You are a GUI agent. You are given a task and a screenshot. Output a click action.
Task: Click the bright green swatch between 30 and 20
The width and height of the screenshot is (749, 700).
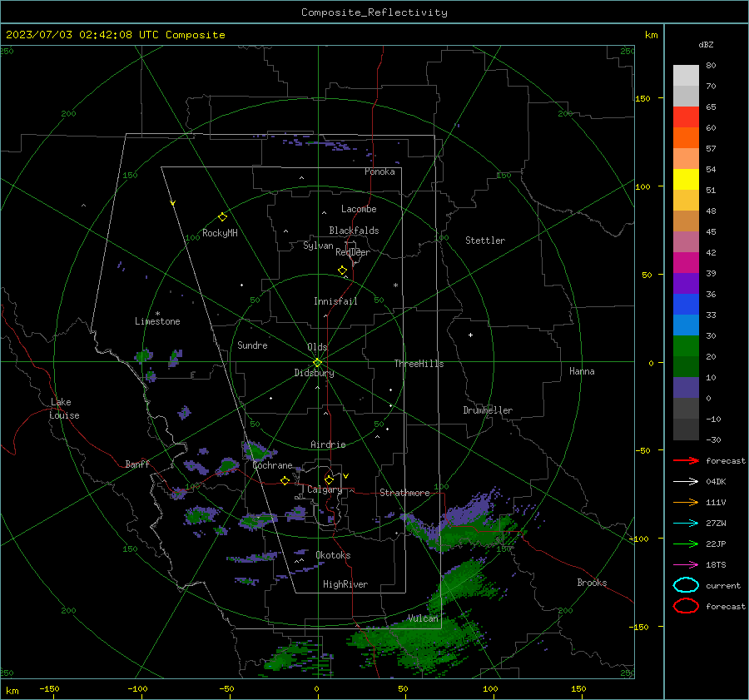[686, 346]
